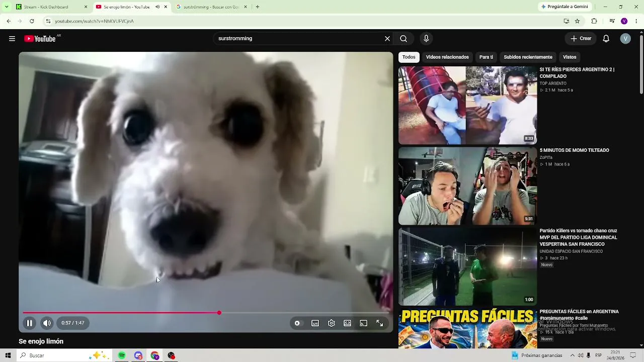644x362 pixels.
Task: Open the tab search dropdown arrow
Action: (7, 7)
